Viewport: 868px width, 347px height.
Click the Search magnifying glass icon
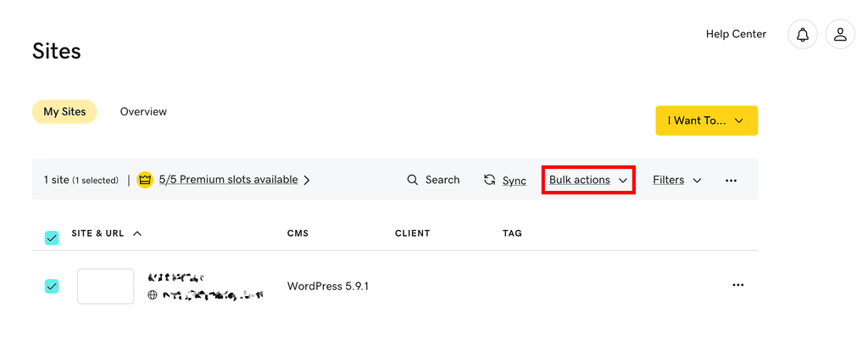pos(413,180)
